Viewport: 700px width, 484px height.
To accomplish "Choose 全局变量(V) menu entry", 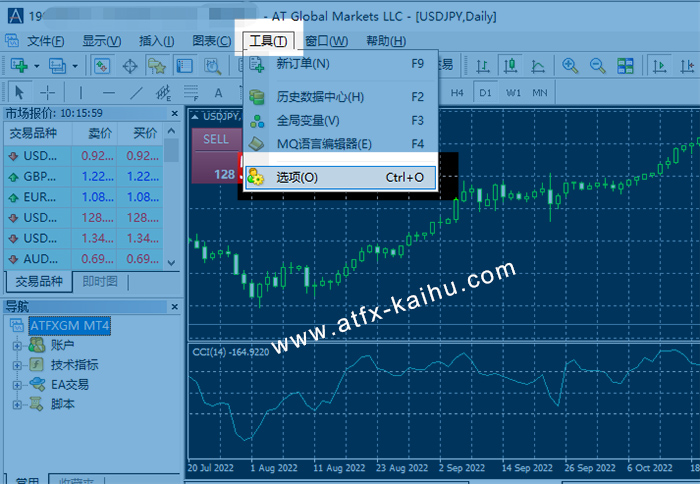I will click(x=341, y=121).
